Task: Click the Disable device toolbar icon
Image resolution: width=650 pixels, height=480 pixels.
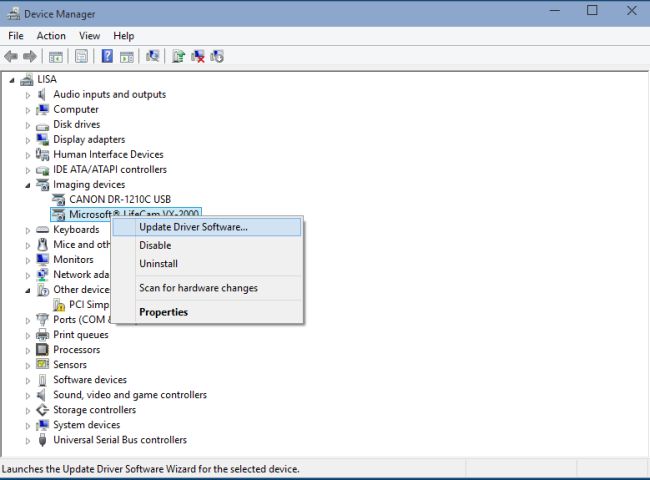Action: point(217,56)
